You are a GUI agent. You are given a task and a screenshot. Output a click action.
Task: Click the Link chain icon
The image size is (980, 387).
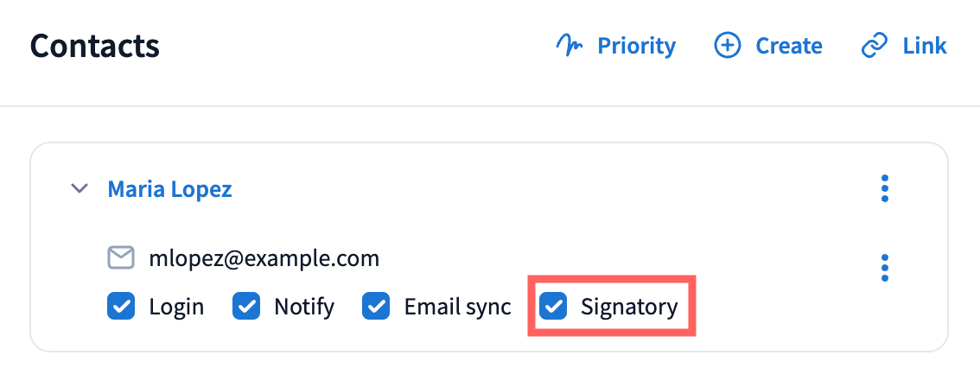pos(875,46)
